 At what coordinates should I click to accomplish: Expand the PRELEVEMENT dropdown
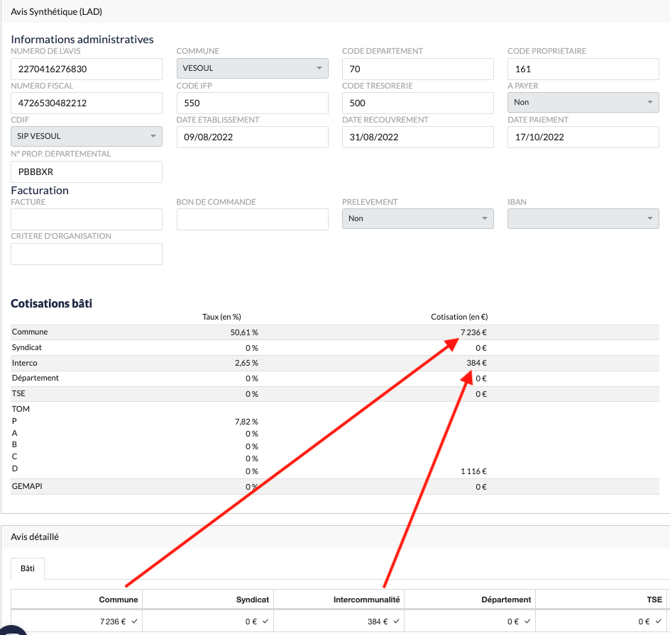click(x=417, y=219)
